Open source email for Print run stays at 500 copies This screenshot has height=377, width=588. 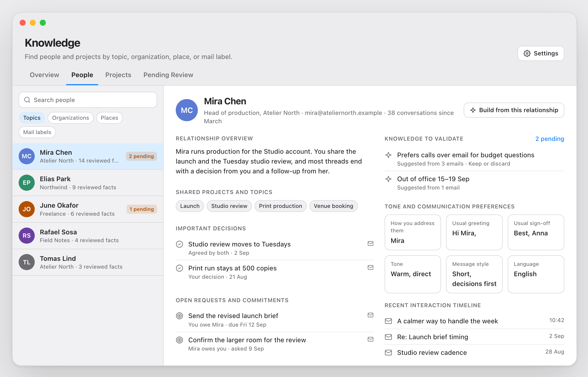click(x=370, y=267)
